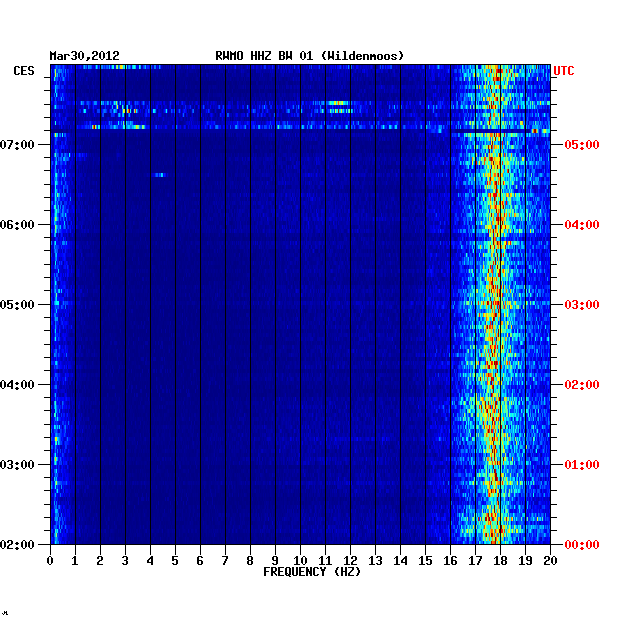
Task: Click frequency axis label 14
Action: (x=400, y=561)
